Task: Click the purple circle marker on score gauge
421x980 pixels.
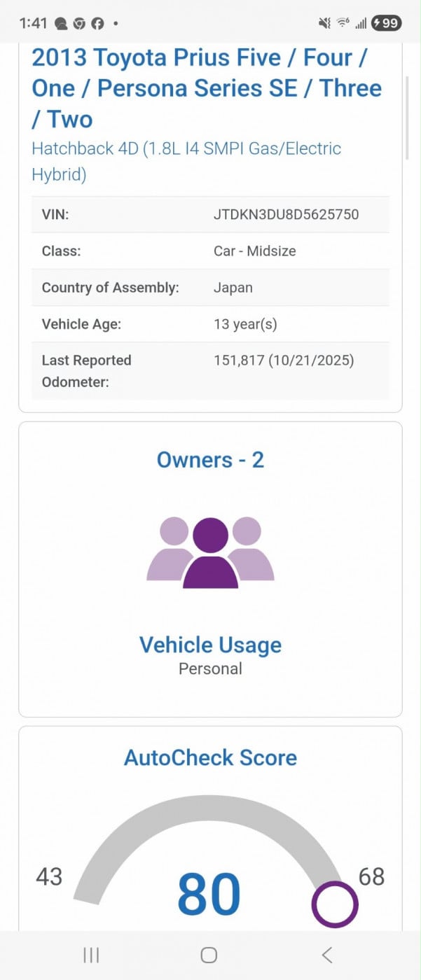Action: click(335, 904)
